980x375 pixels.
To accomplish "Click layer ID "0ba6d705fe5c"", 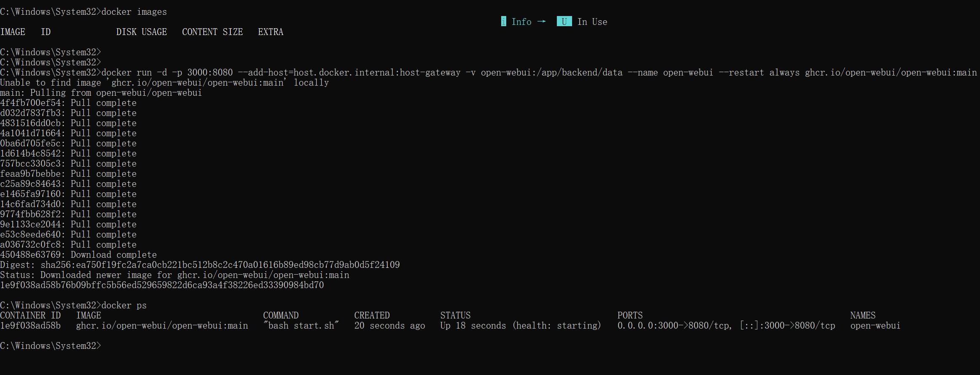I will tap(30, 143).
